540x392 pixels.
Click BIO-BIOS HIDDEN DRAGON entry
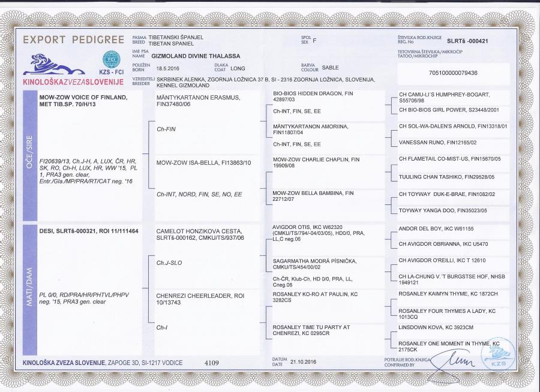[x=313, y=97]
